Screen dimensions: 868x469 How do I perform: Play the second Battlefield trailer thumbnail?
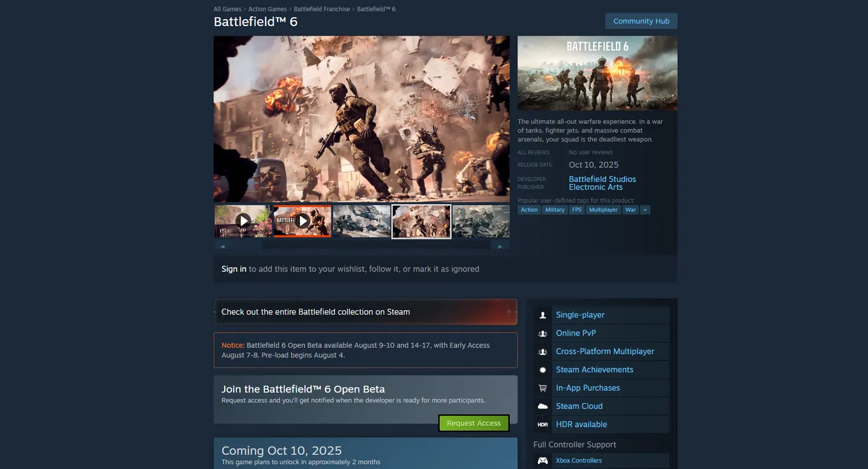[303, 221]
